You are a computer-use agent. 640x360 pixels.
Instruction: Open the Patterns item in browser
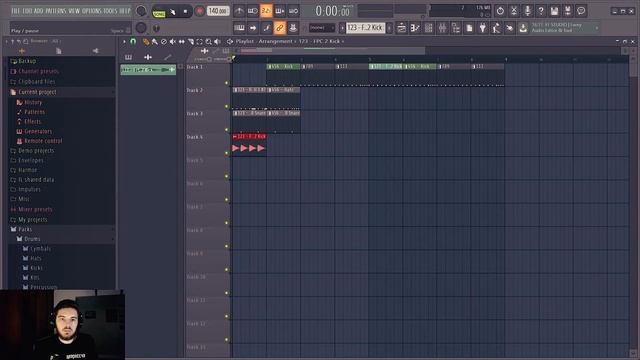click(34, 112)
